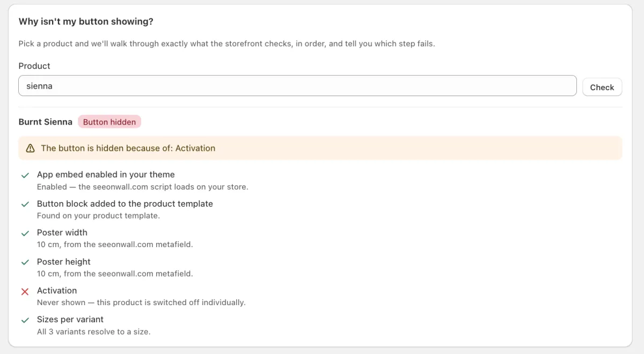This screenshot has height=354, width=644.
Task: Click the heading Why isn't my button showing?
Action: 86,21
